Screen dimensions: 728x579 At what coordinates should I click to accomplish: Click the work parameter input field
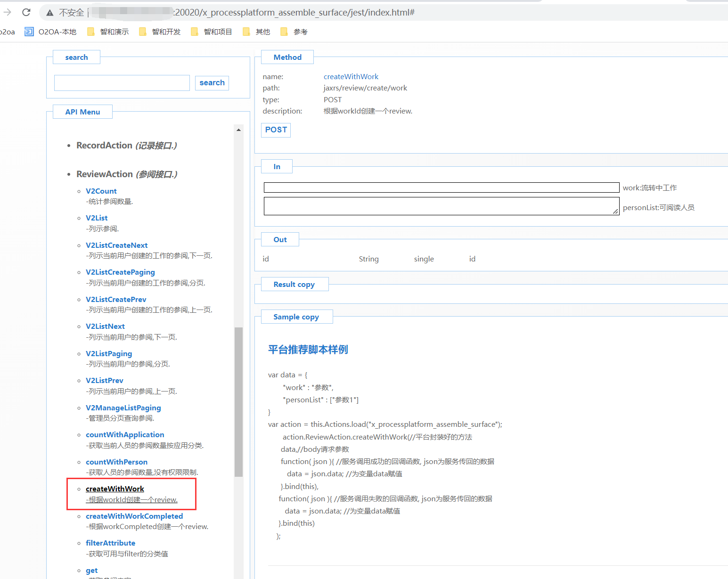coord(441,188)
